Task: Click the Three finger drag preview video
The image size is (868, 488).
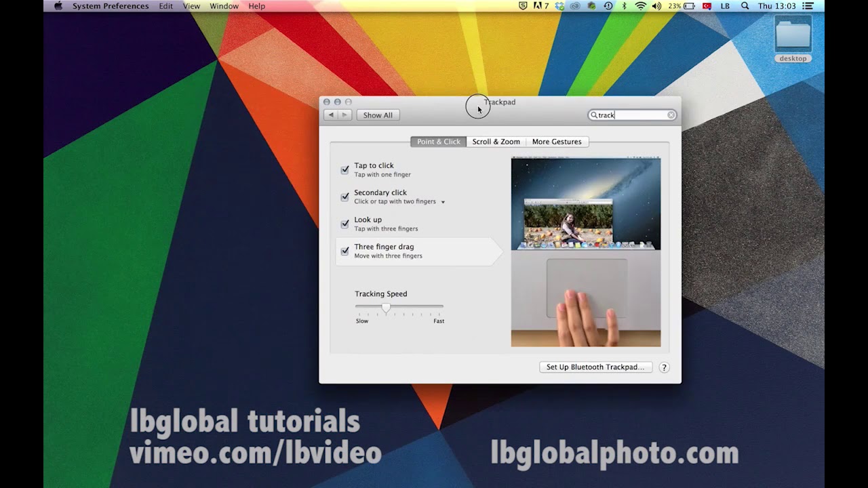Action: click(x=586, y=252)
